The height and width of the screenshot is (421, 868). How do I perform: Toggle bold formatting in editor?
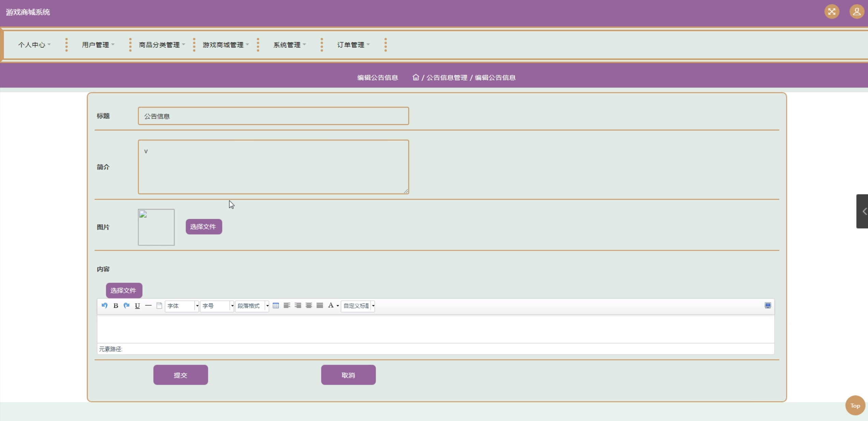point(116,306)
